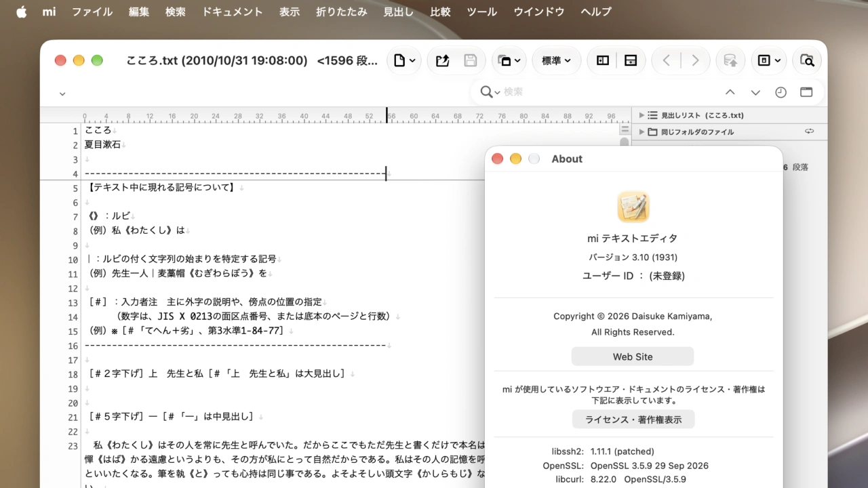This screenshot has height=488, width=868.
Task: Open the ファイル menu
Action: [x=92, y=12]
